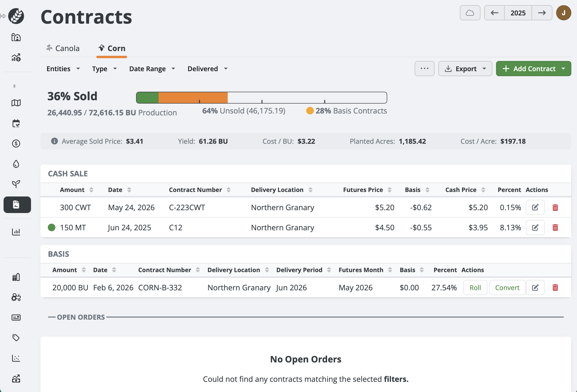Open the weather cloud icon near the year
The image size is (577, 392).
(x=470, y=13)
